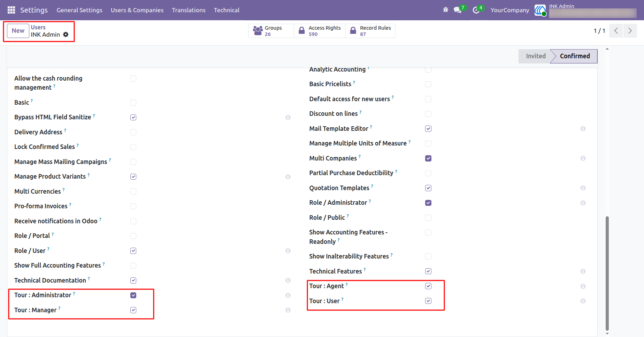The image size is (644, 337).
Task: Open the YourCompany switcher dropdown
Action: click(510, 10)
